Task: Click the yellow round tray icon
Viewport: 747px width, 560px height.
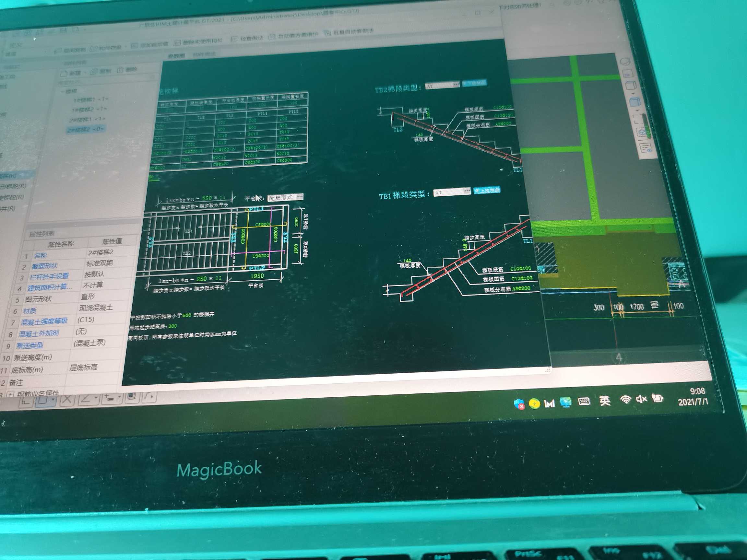Action: (x=534, y=403)
